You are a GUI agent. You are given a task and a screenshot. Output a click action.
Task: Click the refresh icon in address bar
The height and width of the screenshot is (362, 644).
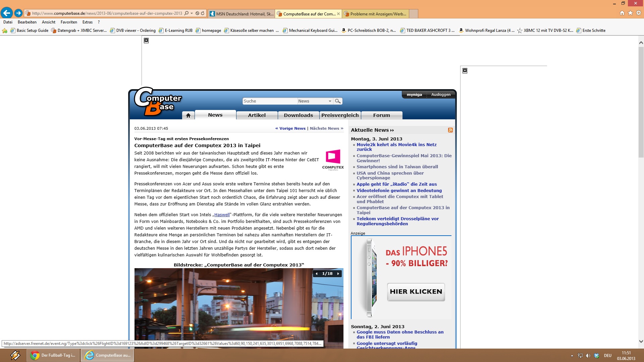203,13
